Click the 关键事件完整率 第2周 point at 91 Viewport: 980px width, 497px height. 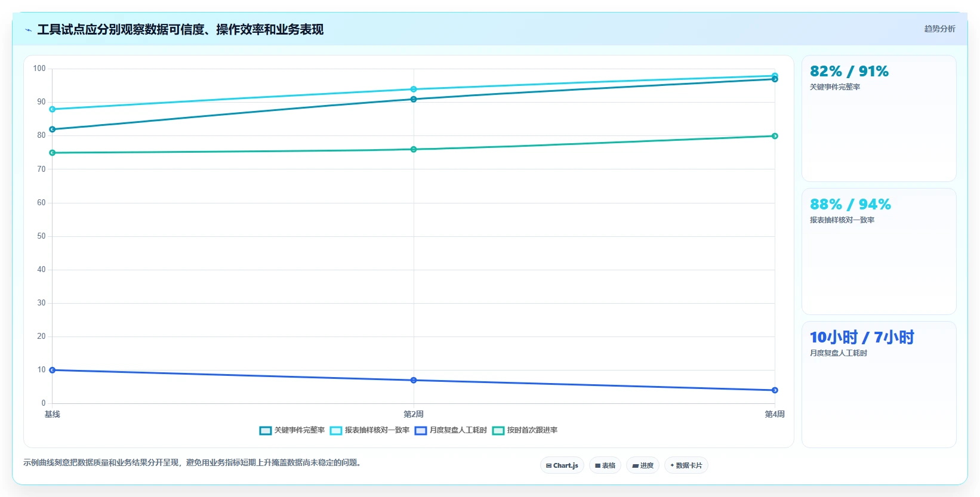pos(414,100)
